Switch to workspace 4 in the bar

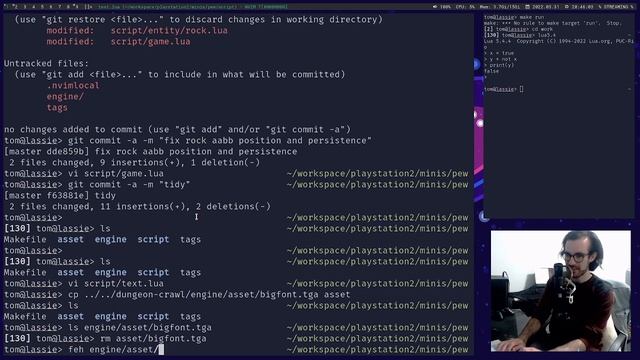[33, 7]
